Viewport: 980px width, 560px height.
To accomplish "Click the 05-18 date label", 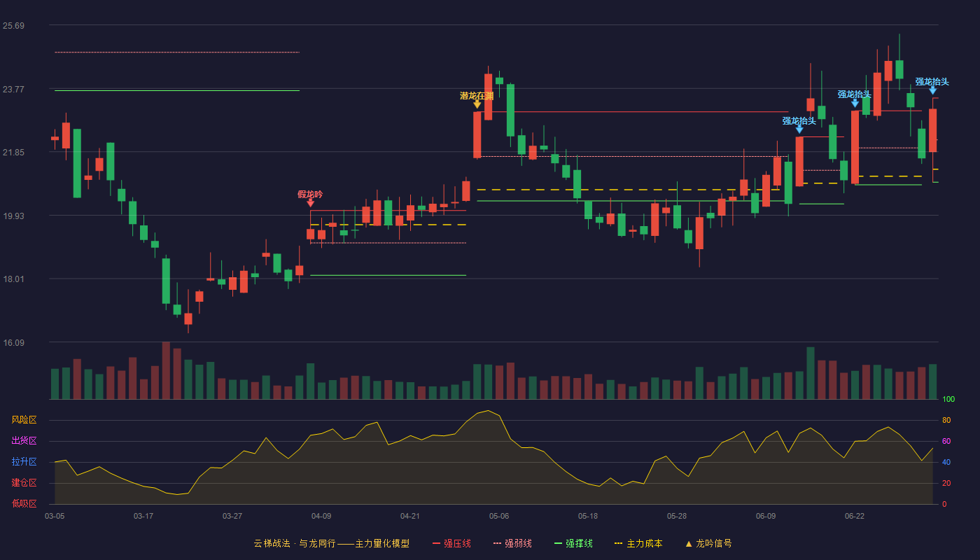I will point(588,516).
